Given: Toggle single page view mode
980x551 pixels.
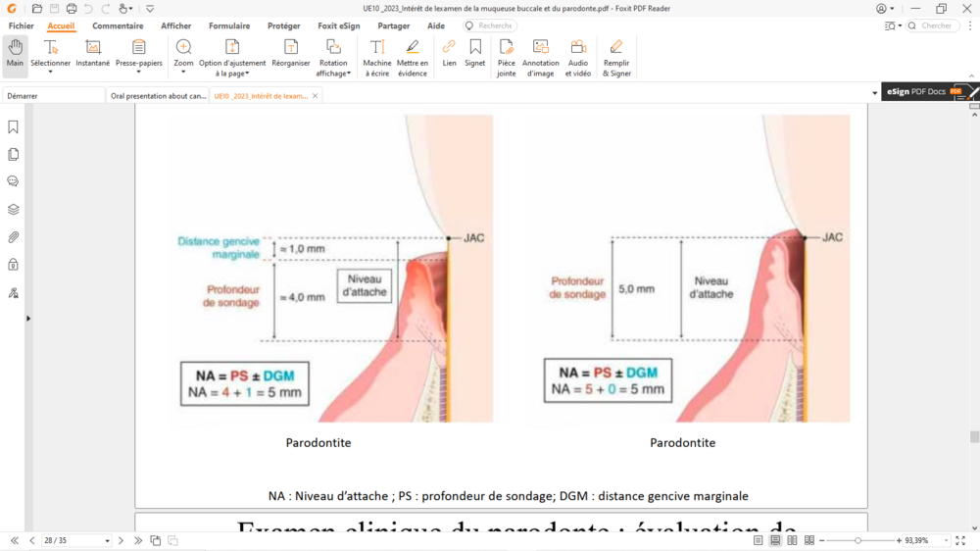Looking at the screenshot, I should 759,540.
